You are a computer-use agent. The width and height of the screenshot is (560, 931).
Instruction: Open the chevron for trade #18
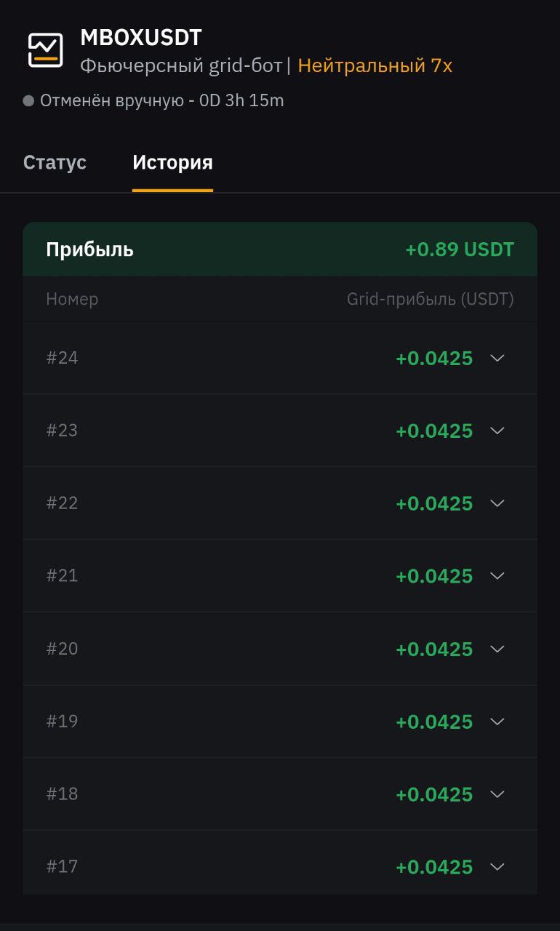click(x=497, y=794)
